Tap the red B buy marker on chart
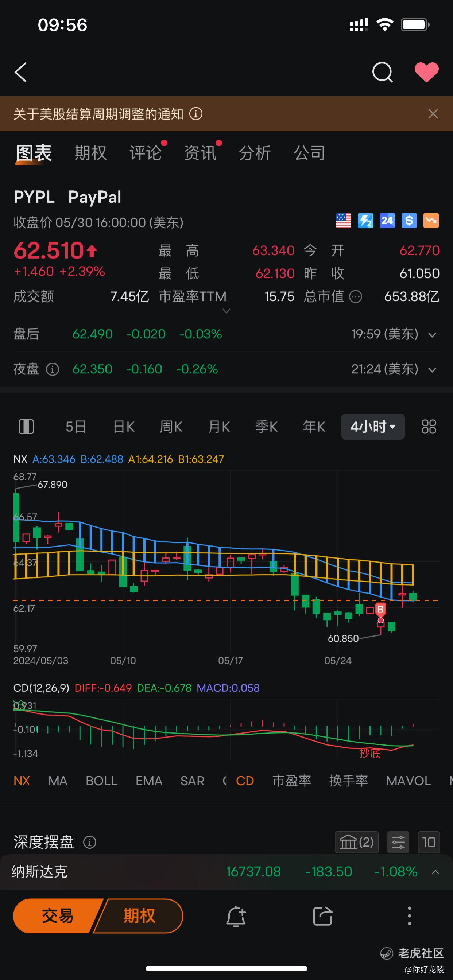 pyautogui.click(x=380, y=610)
